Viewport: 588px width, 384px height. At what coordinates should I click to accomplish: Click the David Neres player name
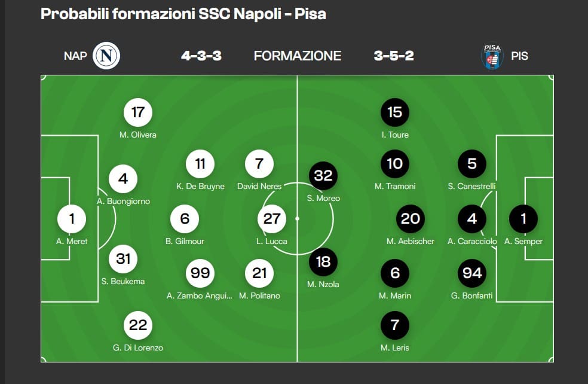(259, 186)
